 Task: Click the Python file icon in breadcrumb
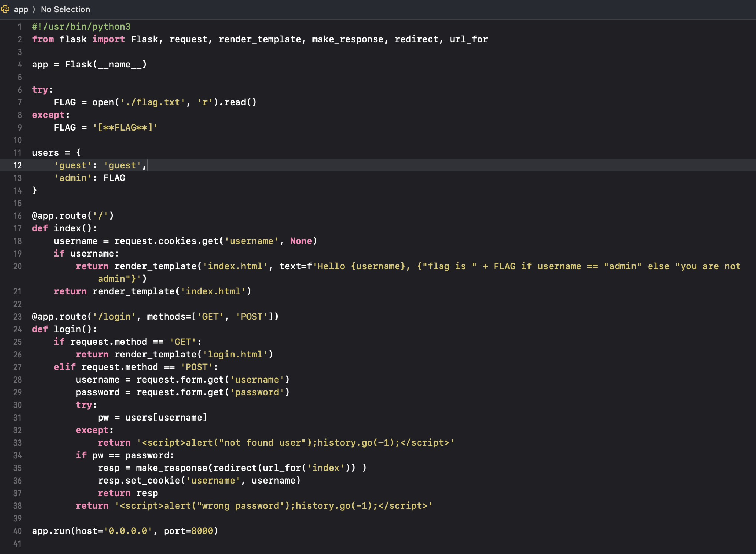(5, 9)
